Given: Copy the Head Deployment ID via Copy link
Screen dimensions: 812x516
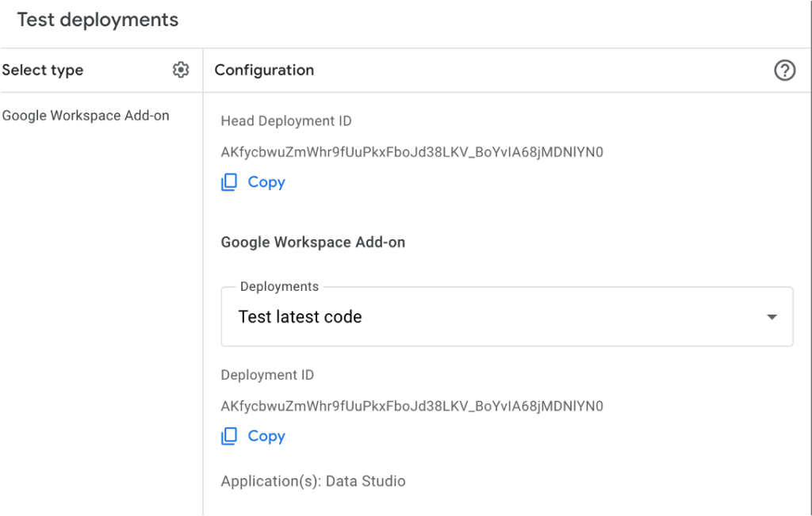Looking at the screenshot, I should (266, 182).
